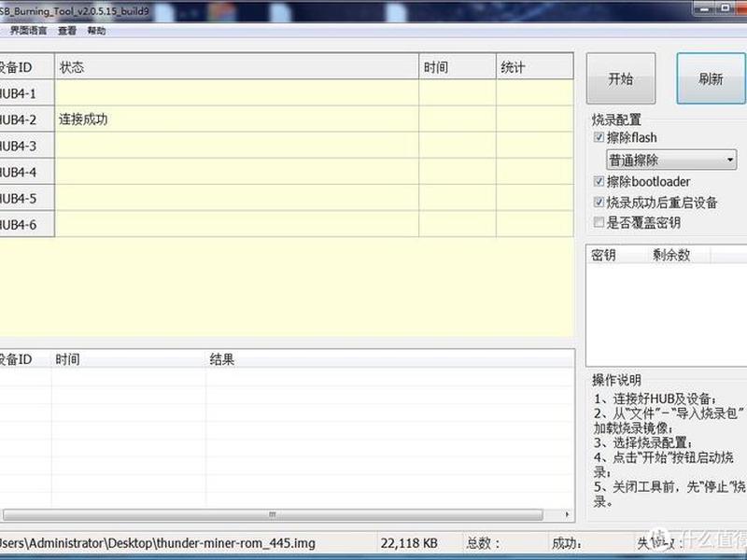Click the upper table's 时间 column header
747x560 pixels.
pos(458,66)
